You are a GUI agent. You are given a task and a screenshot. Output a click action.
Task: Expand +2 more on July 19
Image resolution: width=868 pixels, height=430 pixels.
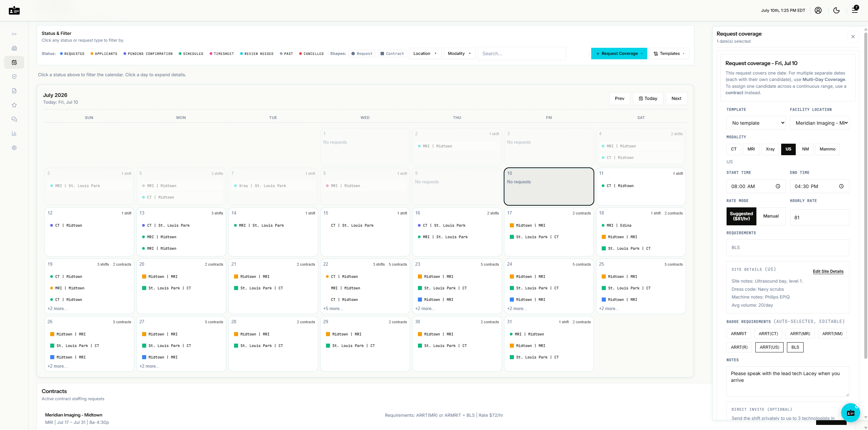pos(57,309)
